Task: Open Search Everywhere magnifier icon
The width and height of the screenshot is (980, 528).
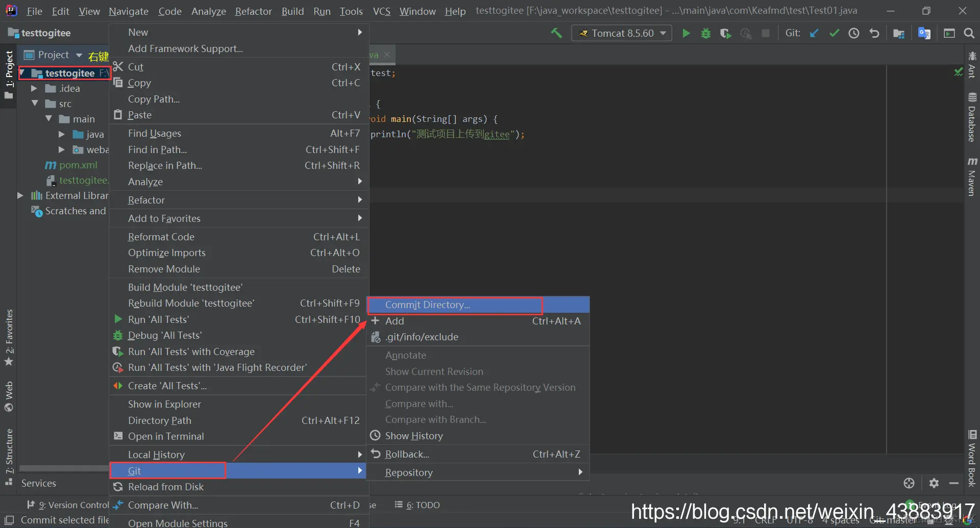Action: (x=969, y=33)
